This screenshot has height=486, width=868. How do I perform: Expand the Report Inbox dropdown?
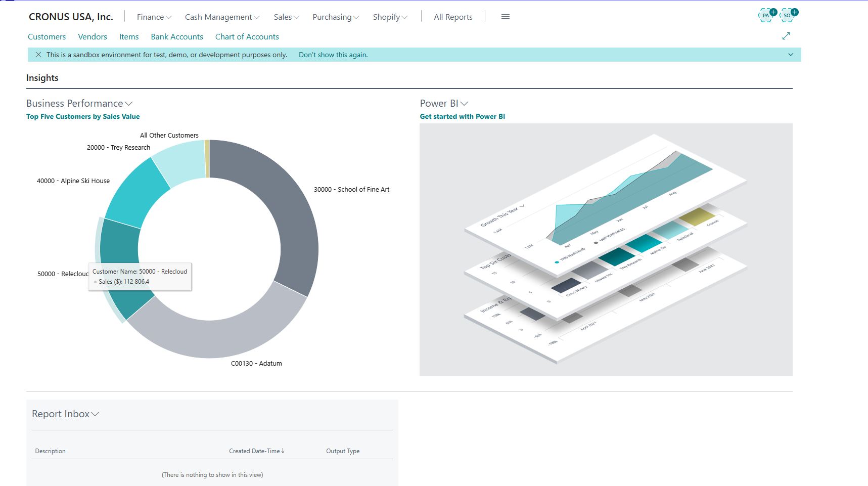tap(95, 414)
